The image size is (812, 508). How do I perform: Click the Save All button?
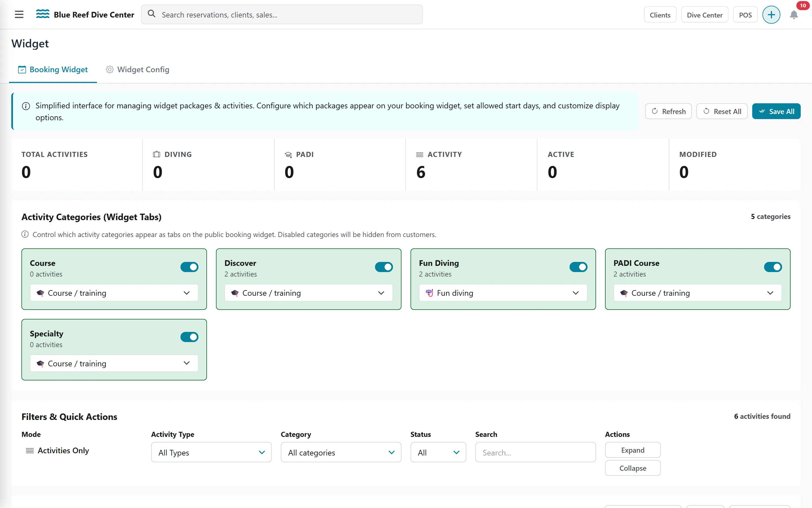[x=776, y=111]
